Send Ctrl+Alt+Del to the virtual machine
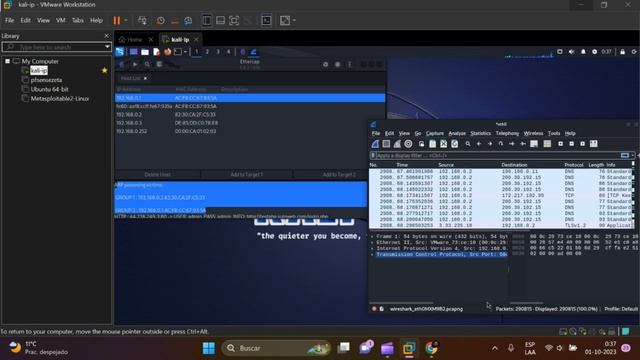 142,20
